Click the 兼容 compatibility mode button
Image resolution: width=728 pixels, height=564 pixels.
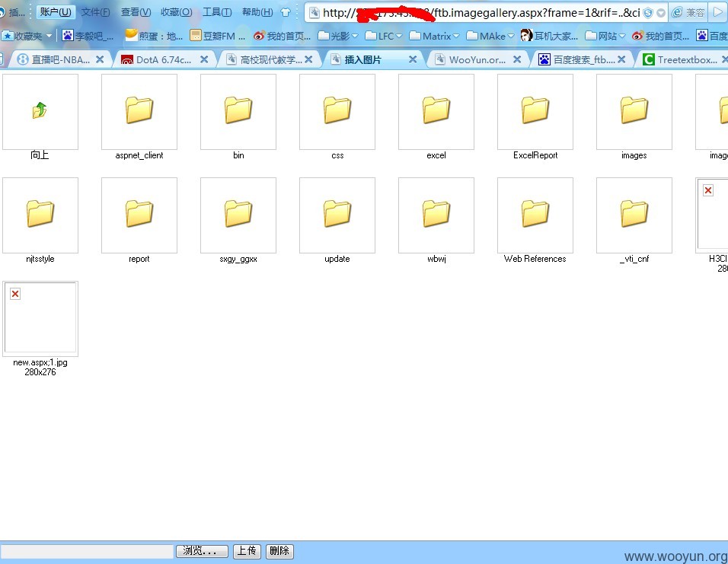click(689, 13)
